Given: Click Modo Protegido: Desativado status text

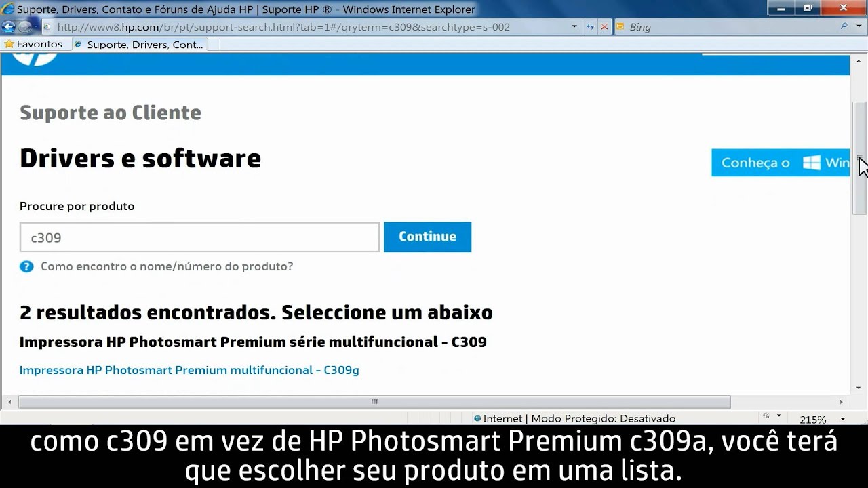Looking at the screenshot, I should pyautogui.click(x=604, y=418).
